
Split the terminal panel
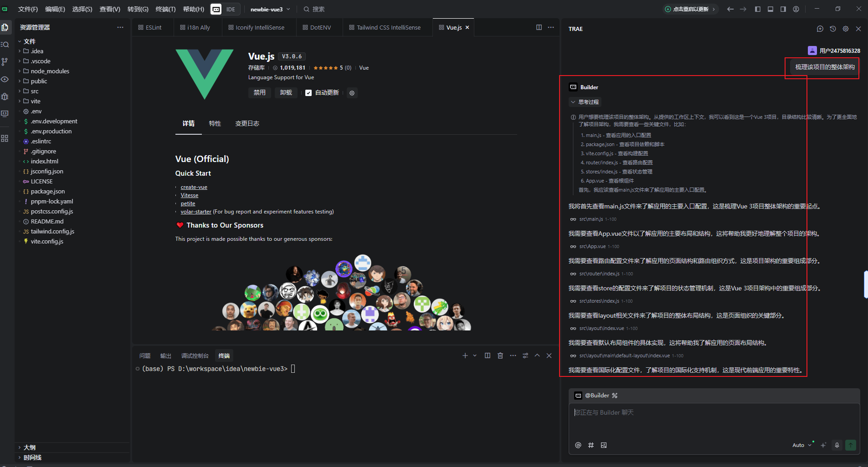click(488, 355)
